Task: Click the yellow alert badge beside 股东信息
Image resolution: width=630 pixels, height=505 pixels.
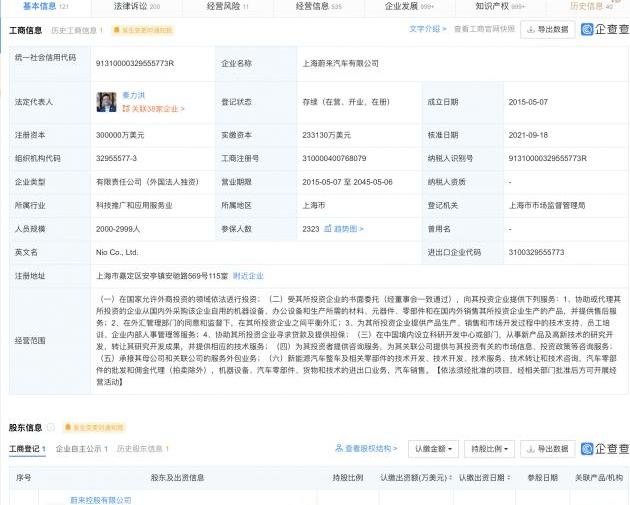Action: (x=94, y=427)
